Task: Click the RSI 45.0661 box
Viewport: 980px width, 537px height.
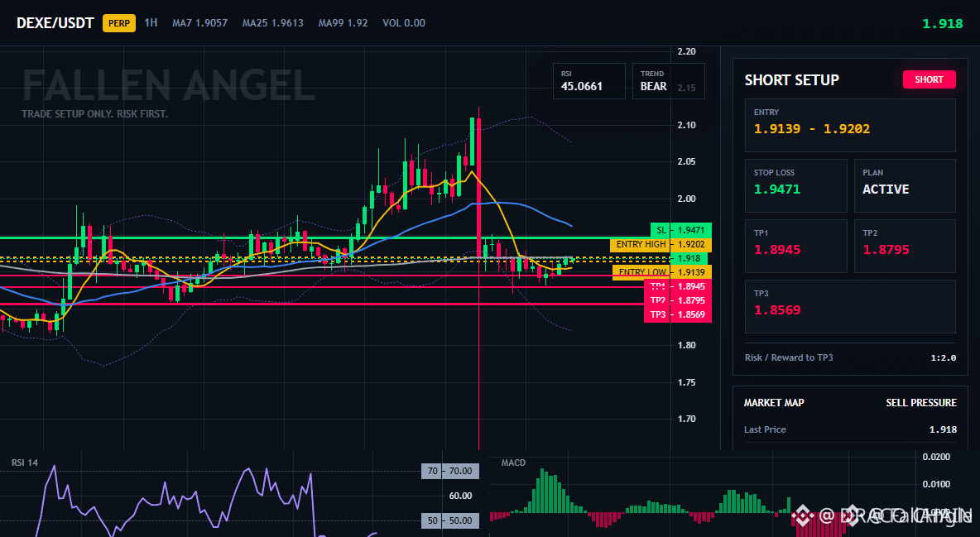Action: click(588, 81)
